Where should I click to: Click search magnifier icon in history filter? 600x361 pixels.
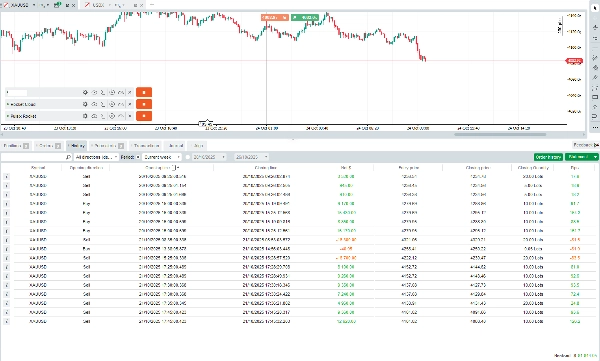click(x=68, y=157)
